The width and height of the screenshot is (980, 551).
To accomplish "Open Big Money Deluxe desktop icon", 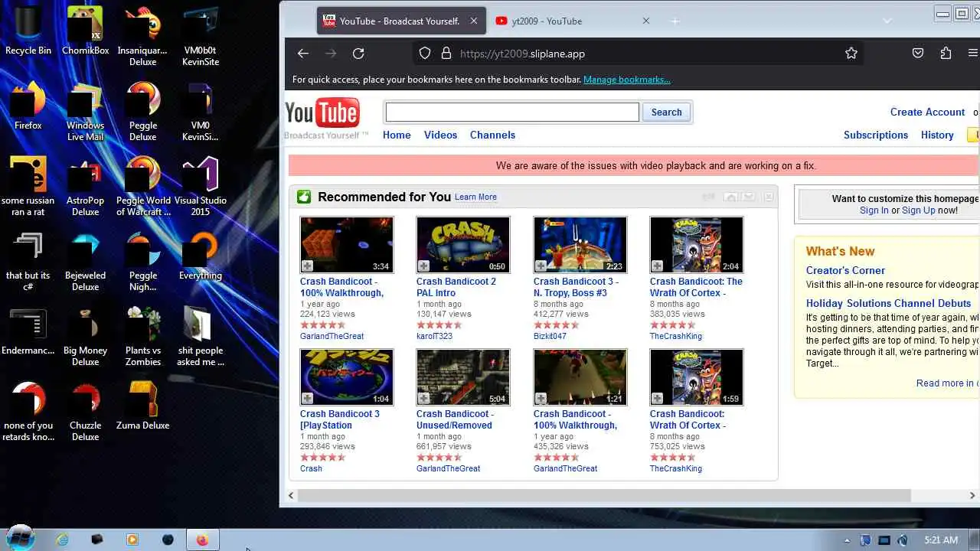I will [x=86, y=337].
